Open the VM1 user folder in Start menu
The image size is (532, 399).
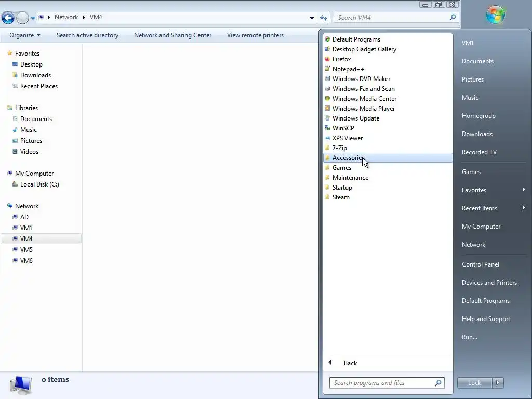[468, 43]
